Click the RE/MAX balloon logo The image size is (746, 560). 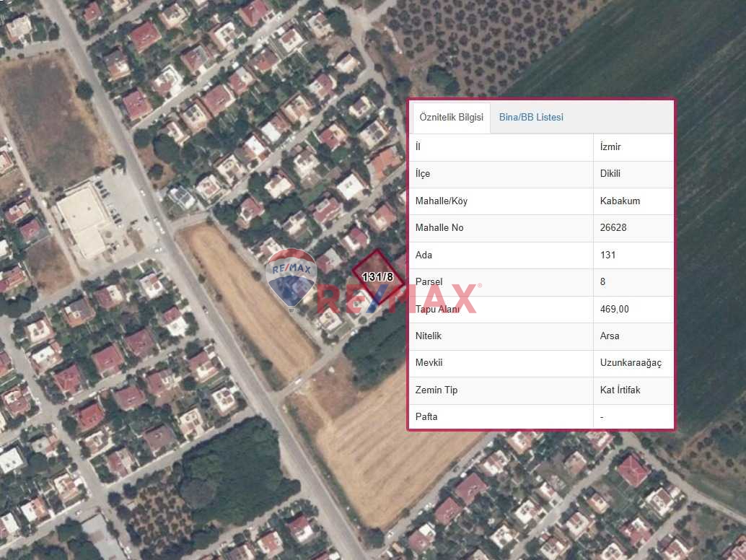tap(291, 277)
